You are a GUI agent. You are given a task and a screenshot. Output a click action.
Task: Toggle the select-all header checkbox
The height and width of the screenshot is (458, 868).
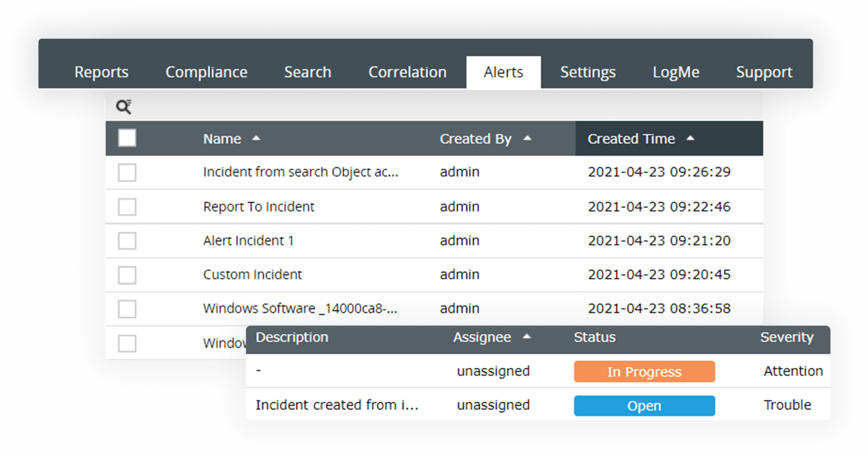click(127, 138)
